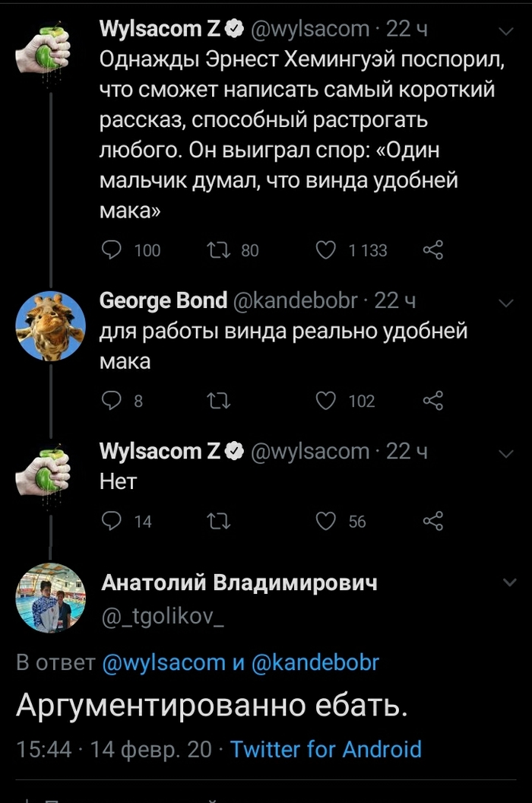
Task: Open the @kandebobr mention link
Action: [x=314, y=662]
